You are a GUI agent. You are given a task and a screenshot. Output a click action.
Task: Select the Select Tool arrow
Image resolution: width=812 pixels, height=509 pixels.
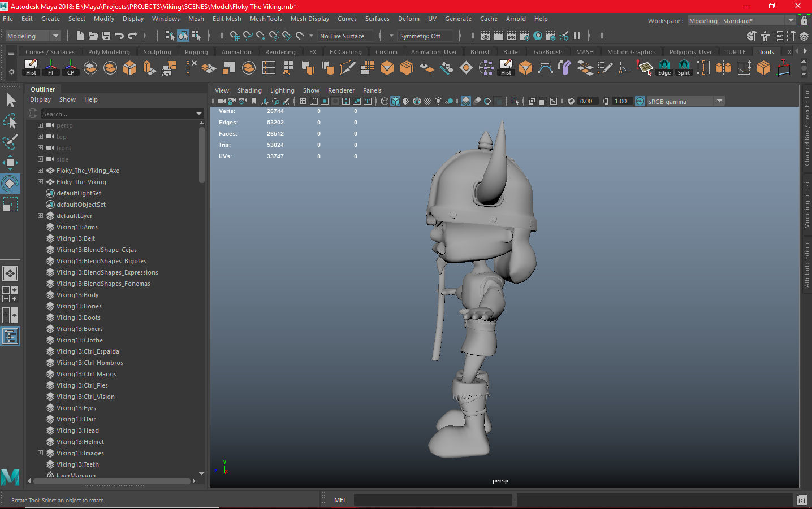tap(11, 101)
